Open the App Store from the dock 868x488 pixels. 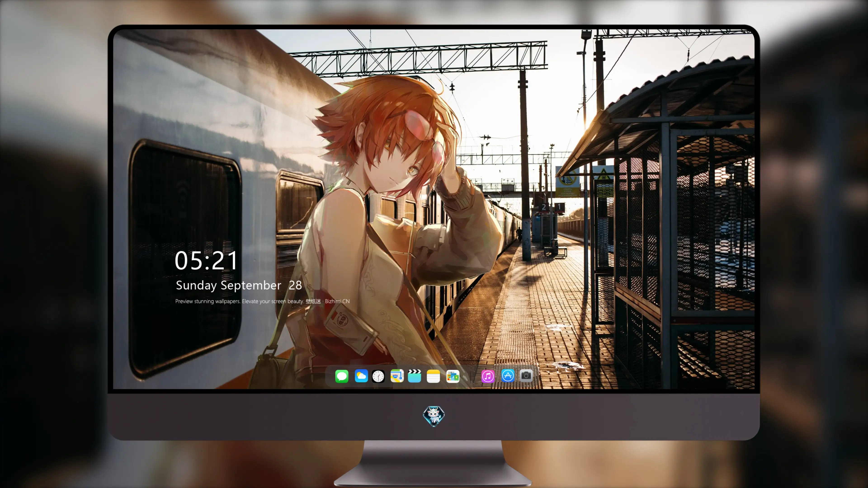[x=508, y=375]
